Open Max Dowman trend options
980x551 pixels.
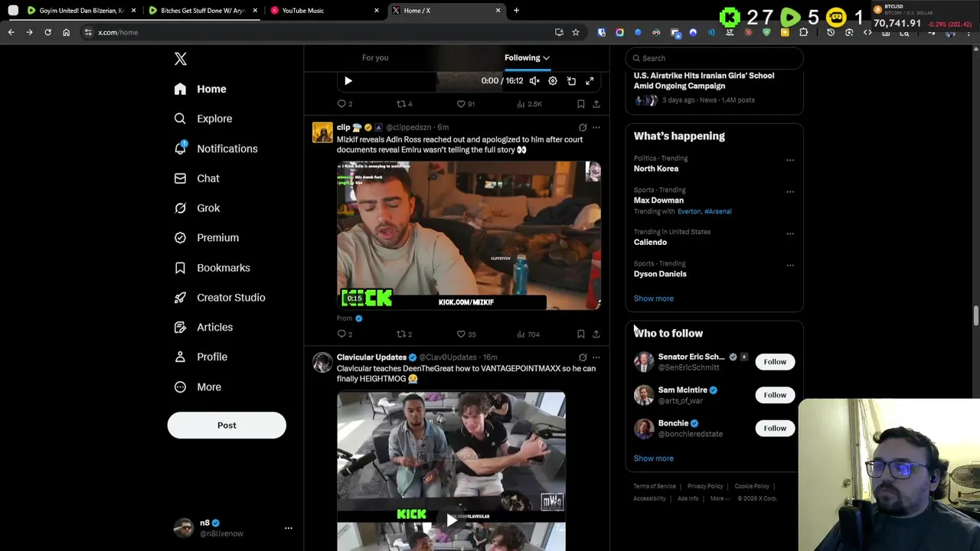790,192
